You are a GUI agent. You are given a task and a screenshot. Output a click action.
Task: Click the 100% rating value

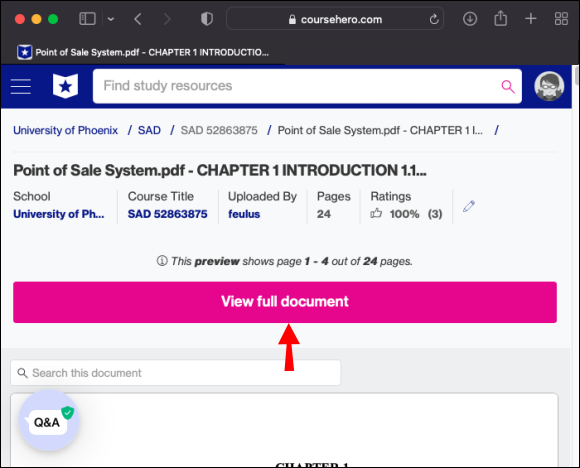[x=404, y=214]
